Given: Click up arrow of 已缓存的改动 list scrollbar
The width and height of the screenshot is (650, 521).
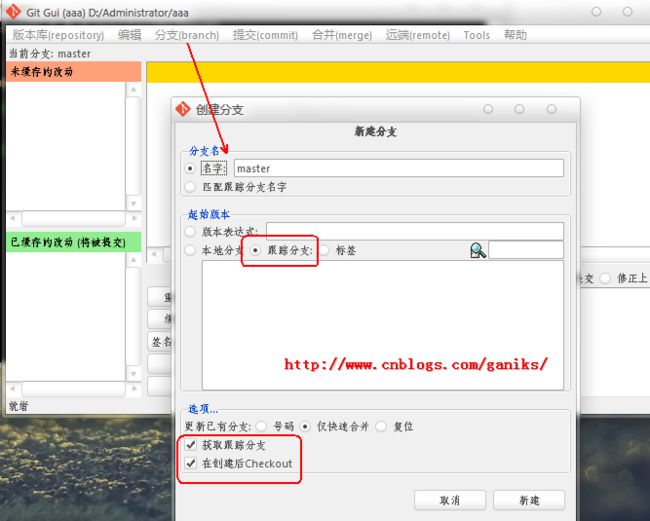Looking at the screenshot, I should (133, 260).
